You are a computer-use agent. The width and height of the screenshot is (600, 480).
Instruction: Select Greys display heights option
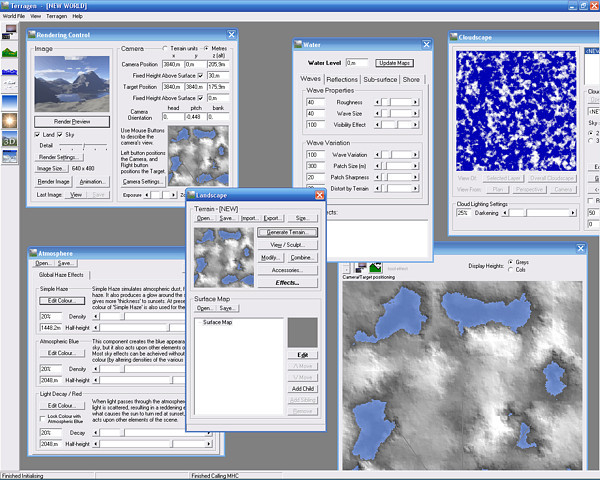(510, 262)
